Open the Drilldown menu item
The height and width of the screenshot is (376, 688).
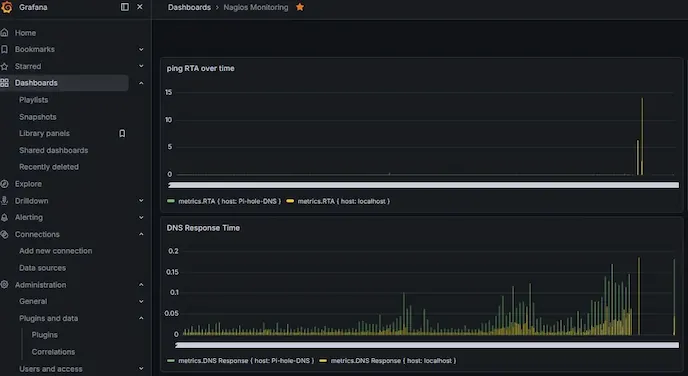tap(32, 201)
